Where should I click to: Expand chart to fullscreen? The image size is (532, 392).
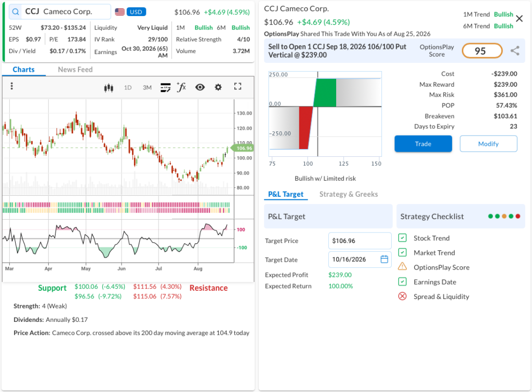coord(238,87)
